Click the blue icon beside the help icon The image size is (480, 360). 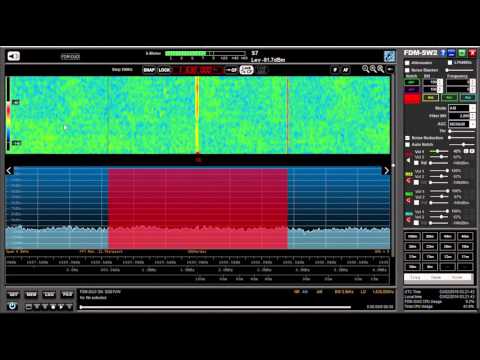[x=451, y=53]
